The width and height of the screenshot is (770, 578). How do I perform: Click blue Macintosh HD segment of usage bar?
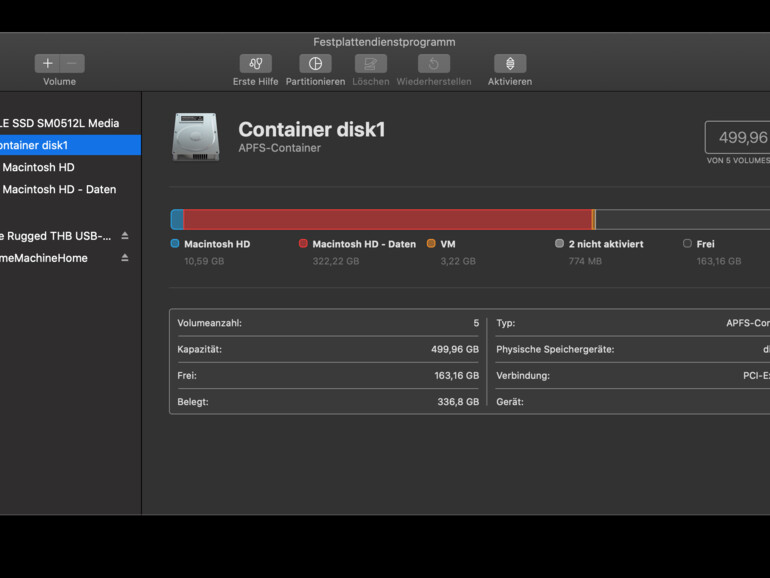(177, 220)
